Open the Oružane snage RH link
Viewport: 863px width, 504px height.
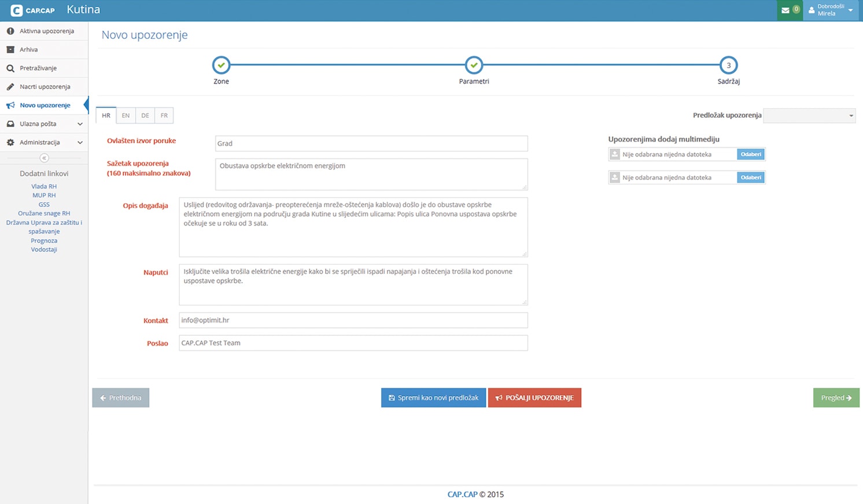(x=44, y=213)
